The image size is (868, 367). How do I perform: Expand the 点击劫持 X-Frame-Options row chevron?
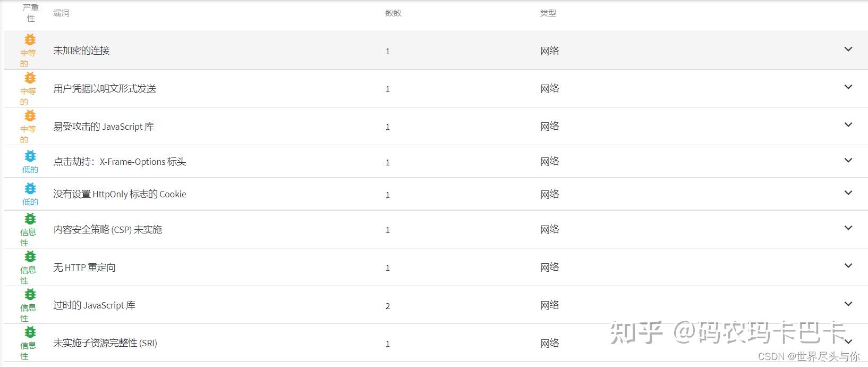tap(848, 161)
